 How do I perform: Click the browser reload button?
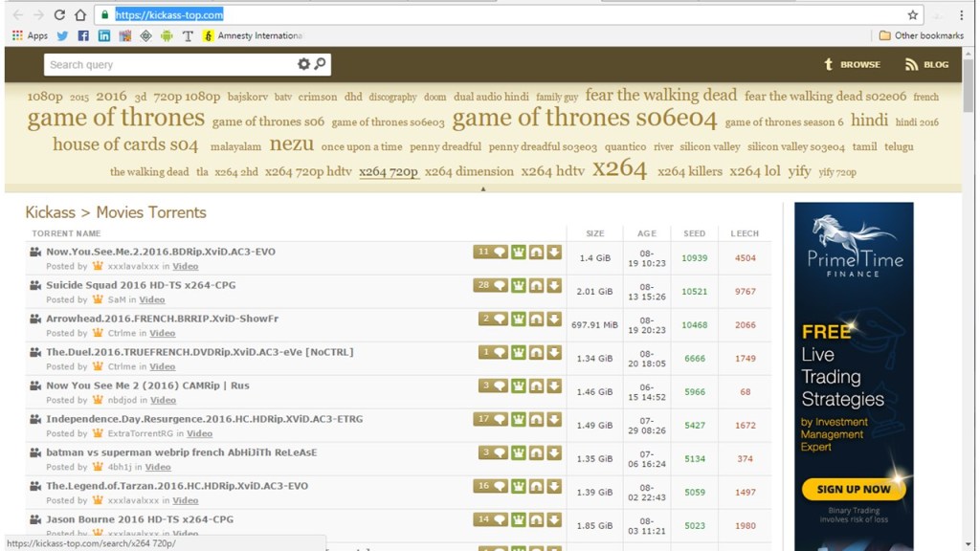(59, 15)
